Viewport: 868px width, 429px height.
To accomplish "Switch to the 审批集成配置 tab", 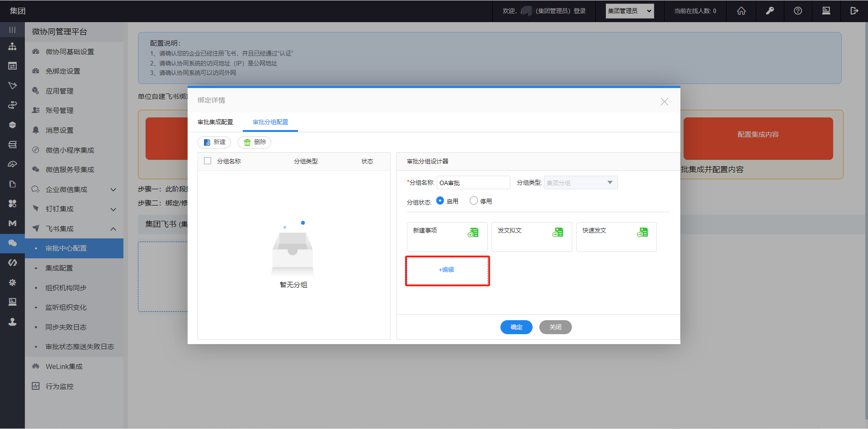I will (x=215, y=122).
